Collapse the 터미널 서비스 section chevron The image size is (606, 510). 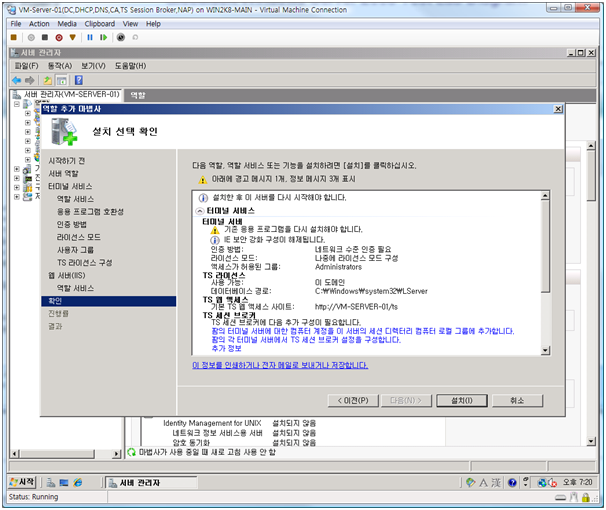pos(200,211)
